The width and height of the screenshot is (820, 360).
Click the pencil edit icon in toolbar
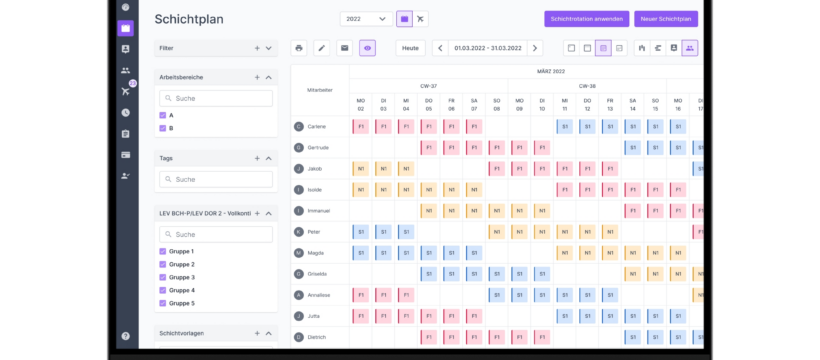[x=322, y=48]
